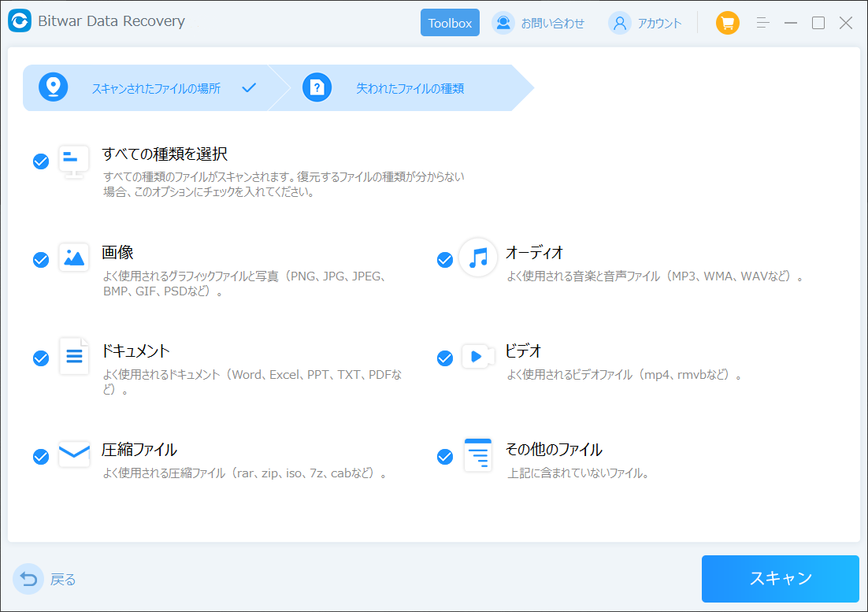868x612 pixels.
Task: Click the その他のファイル list icon
Action: 477,455
